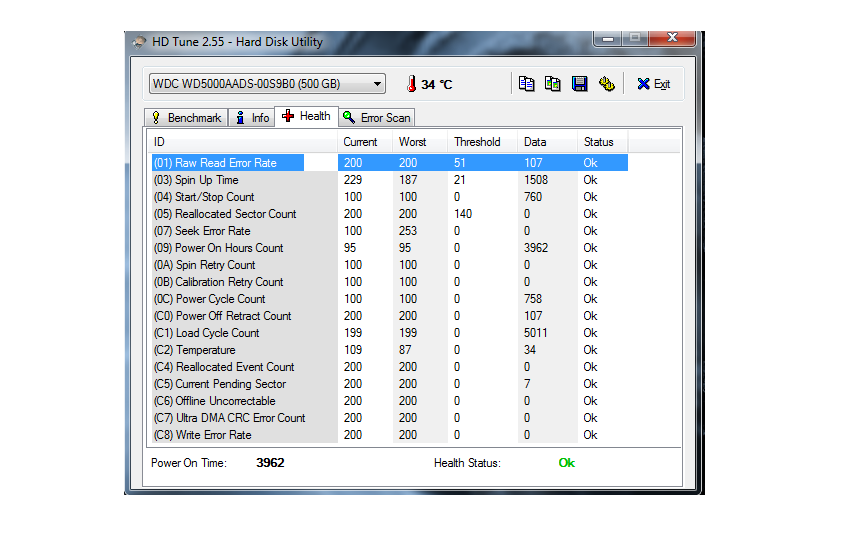Click data value 7 for Current Pending Sector
The width and height of the screenshot is (864, 540).
(x=527, y=384)
